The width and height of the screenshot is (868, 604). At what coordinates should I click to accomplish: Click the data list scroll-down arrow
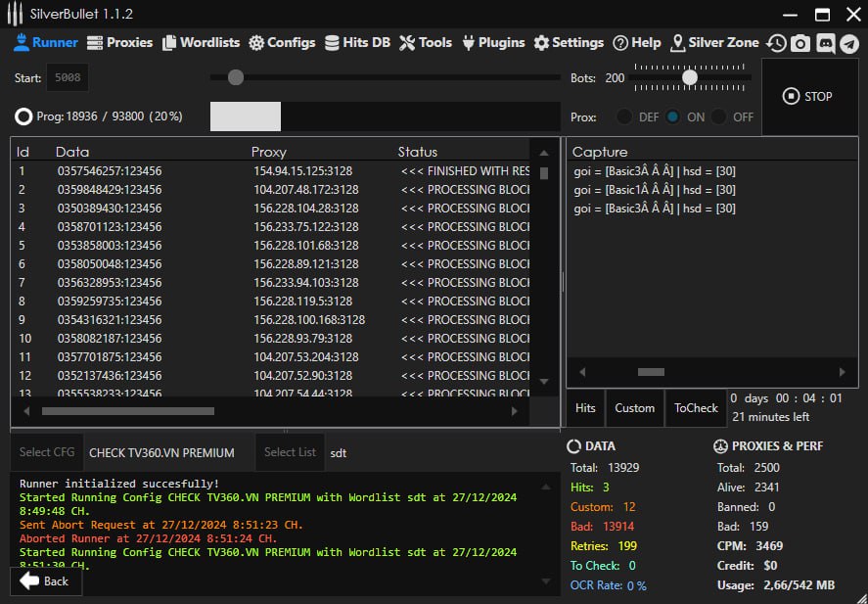pos(544,381)
